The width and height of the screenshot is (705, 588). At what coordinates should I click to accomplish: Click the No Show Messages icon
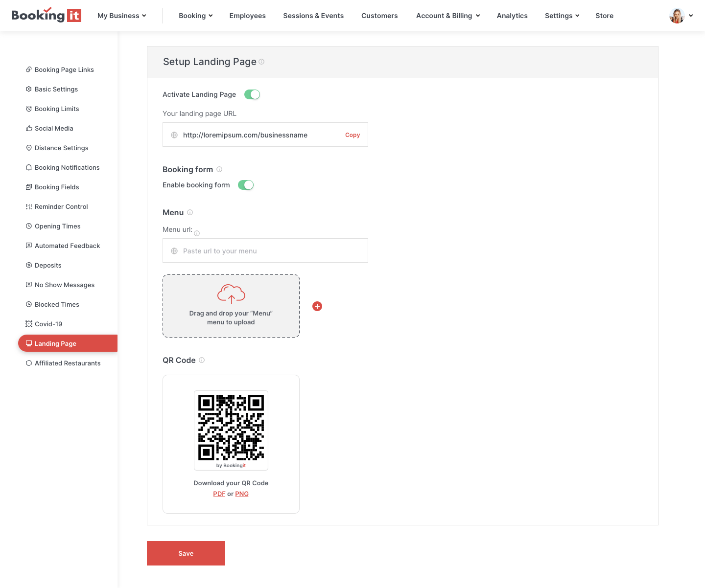(x=29, y=285)
